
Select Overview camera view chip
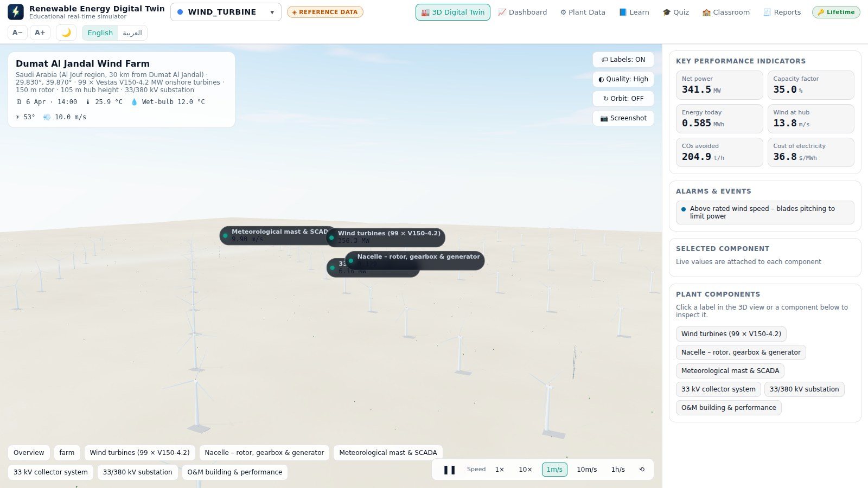coord(29,453)
